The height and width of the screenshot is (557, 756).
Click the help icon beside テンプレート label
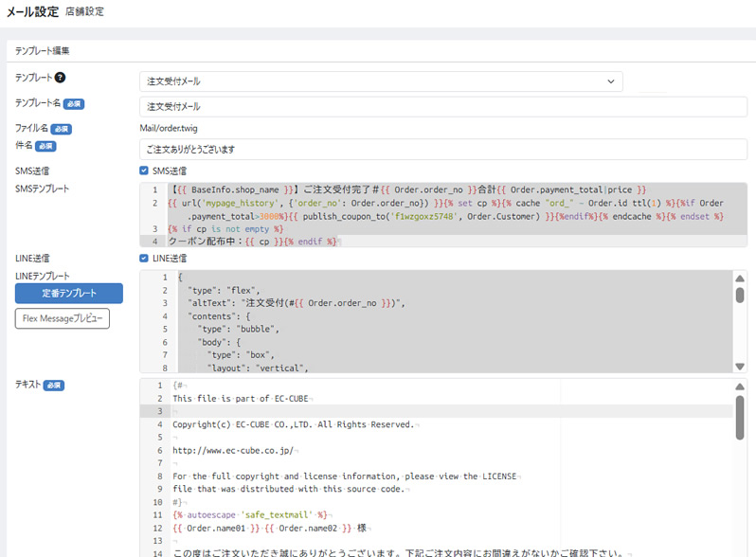[x=60, y=77]
